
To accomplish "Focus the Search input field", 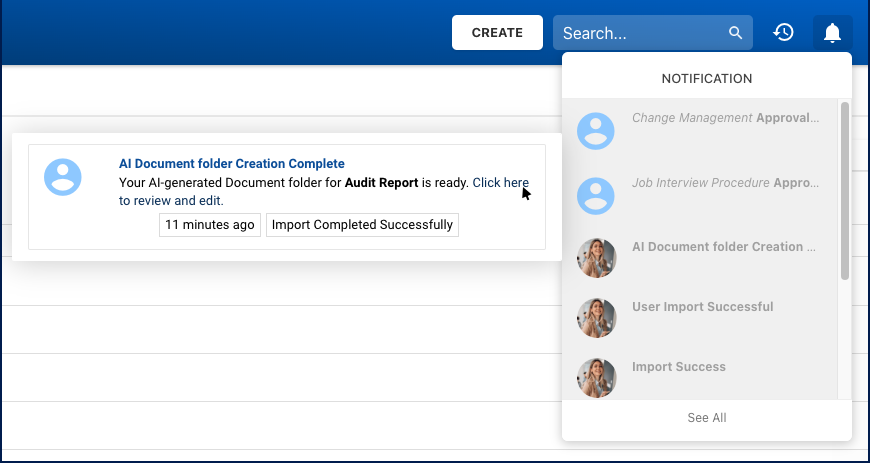I will (x=640, y=33).
